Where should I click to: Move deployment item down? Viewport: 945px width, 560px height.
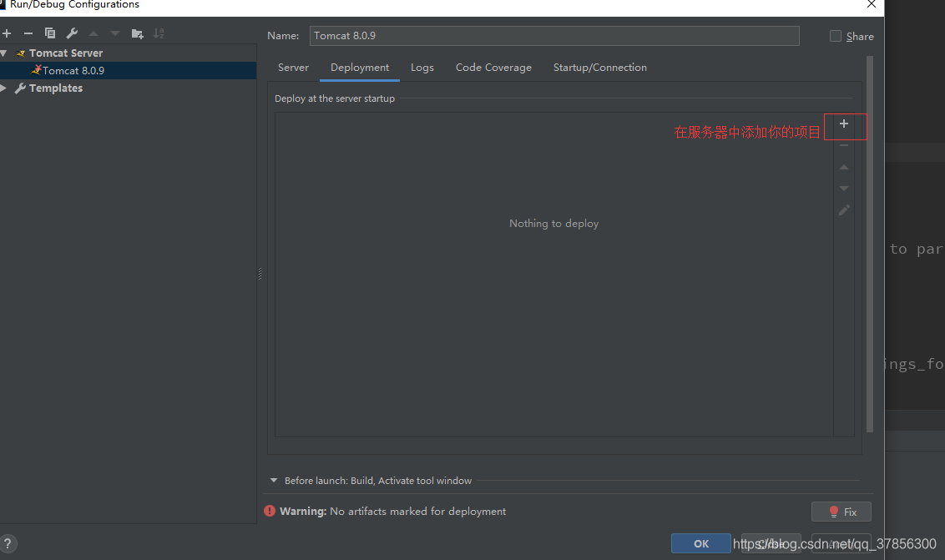pos(844,189)
